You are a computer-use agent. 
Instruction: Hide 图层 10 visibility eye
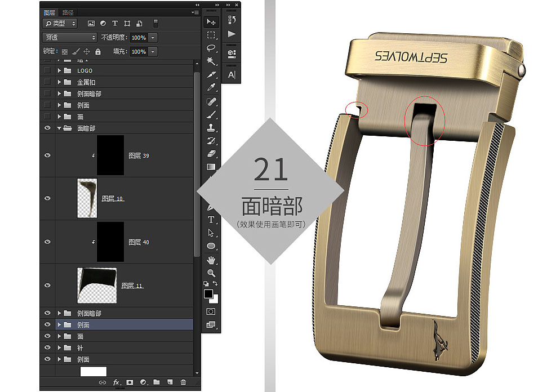[47, 198]
